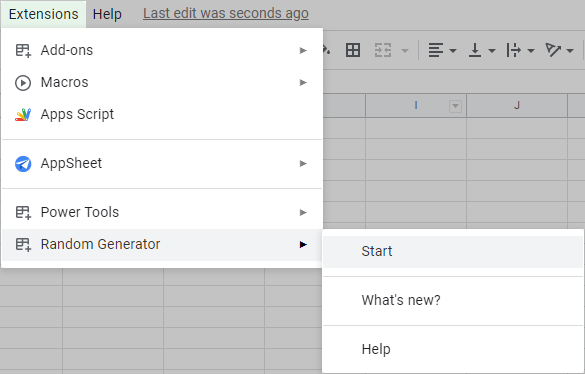Click the Text wrapping icon
The width and height of the screenshot is (585, 374).
(513, 50)
